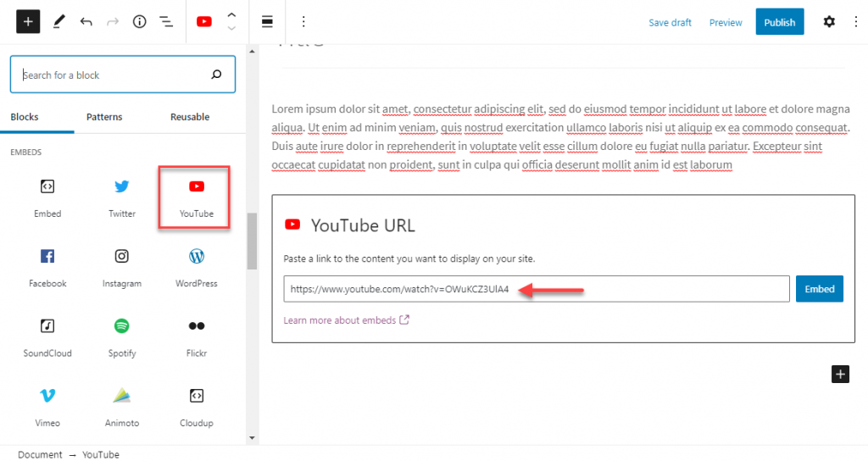Open settings gear sidebar
868x461 pixels.
[829, 21]
